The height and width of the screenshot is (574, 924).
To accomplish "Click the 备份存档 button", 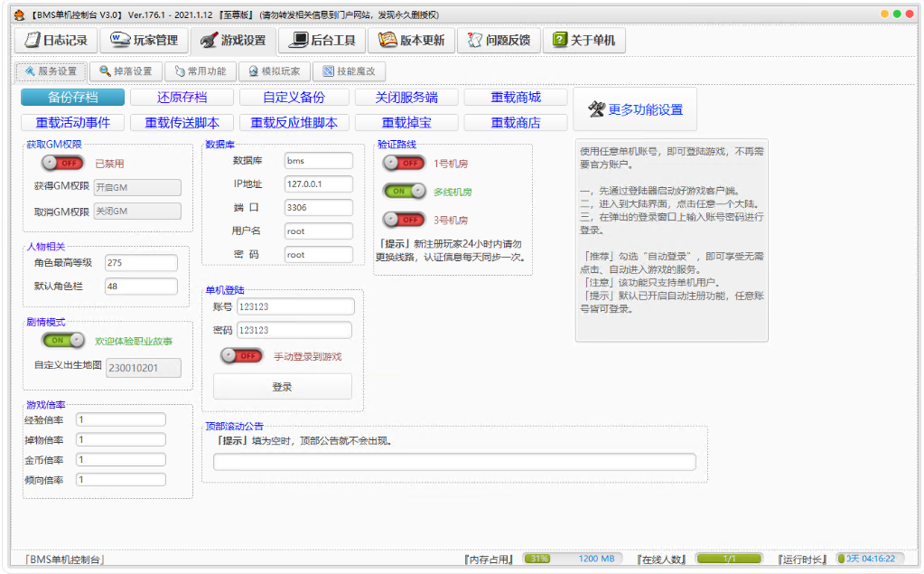I will pyautogui.click(x=72, y=98).
